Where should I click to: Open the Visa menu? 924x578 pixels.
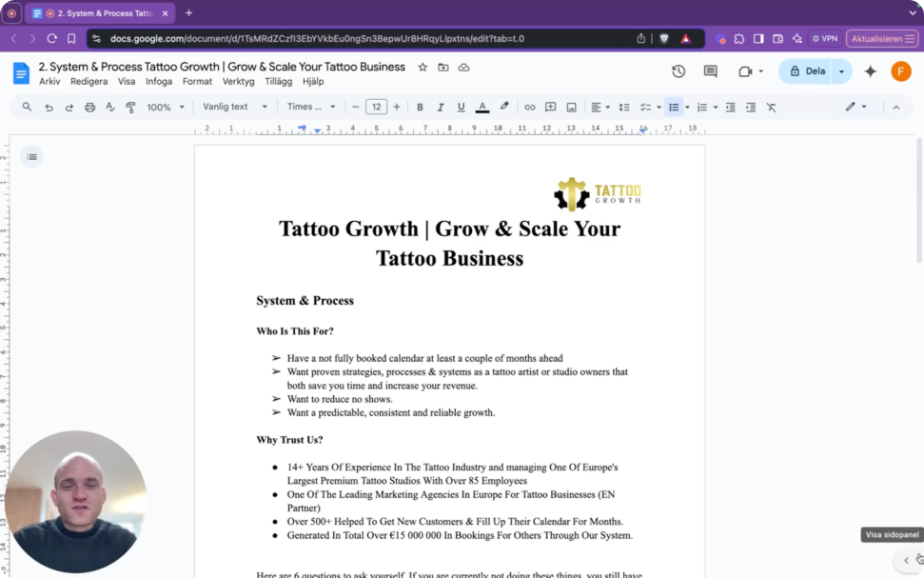127,81
